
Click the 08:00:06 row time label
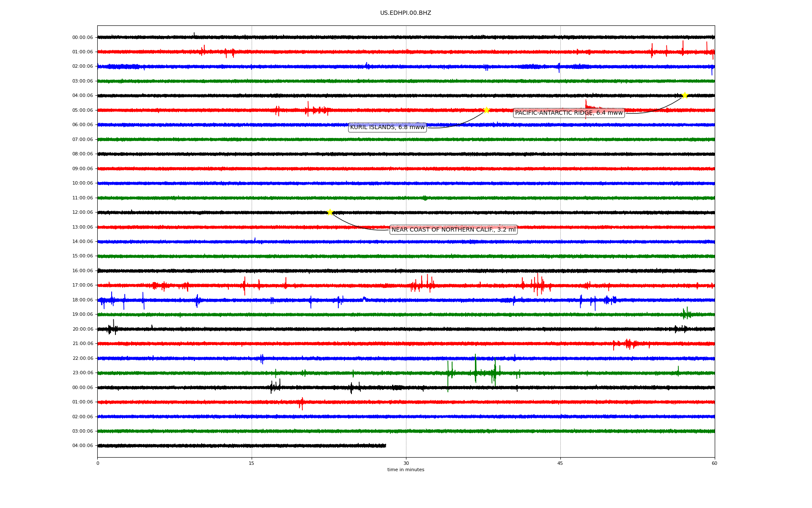pos(82,154)
